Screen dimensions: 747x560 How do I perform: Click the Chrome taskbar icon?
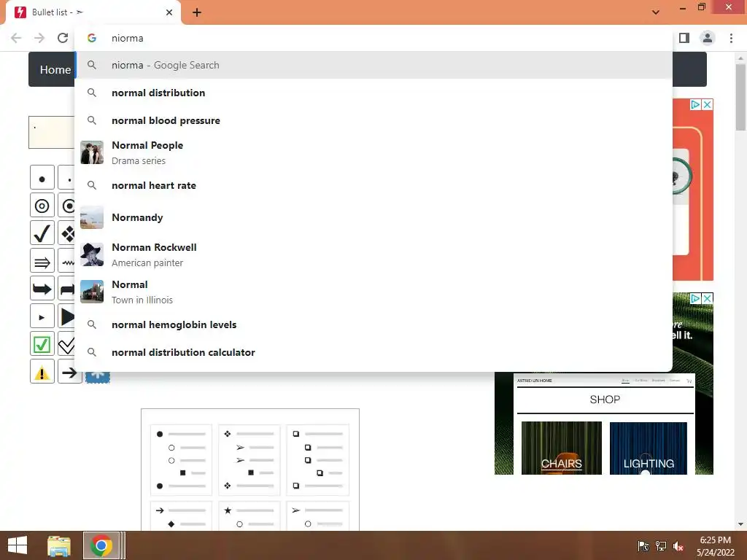pos(101,545)
